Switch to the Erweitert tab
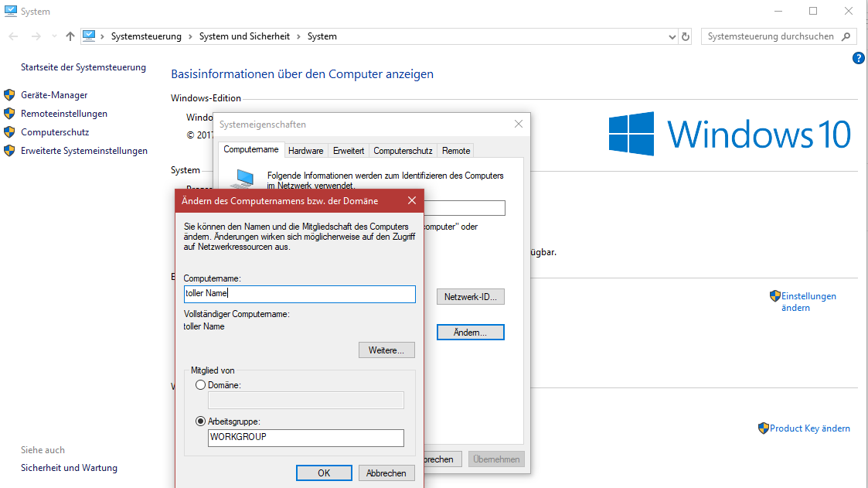 point(349,151)
